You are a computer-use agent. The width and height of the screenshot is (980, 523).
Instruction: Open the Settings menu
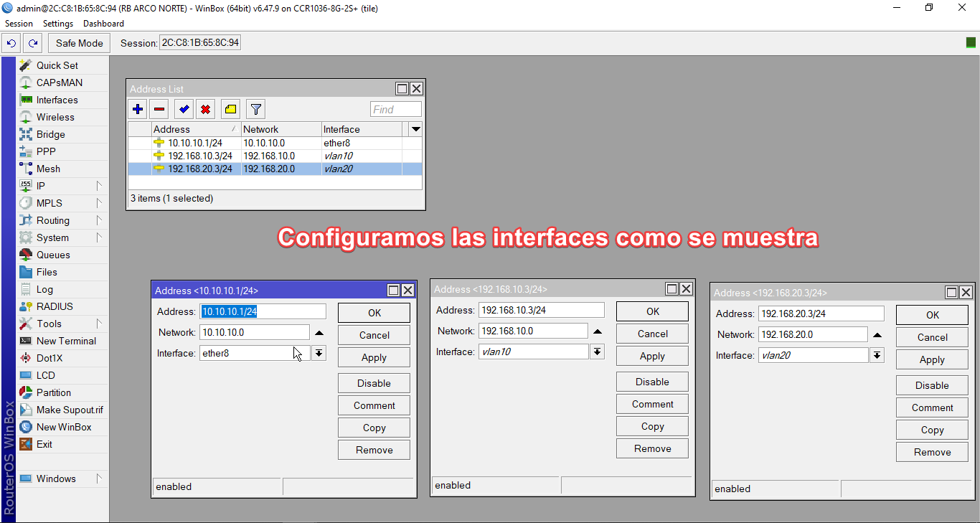[x=58, y=23]
